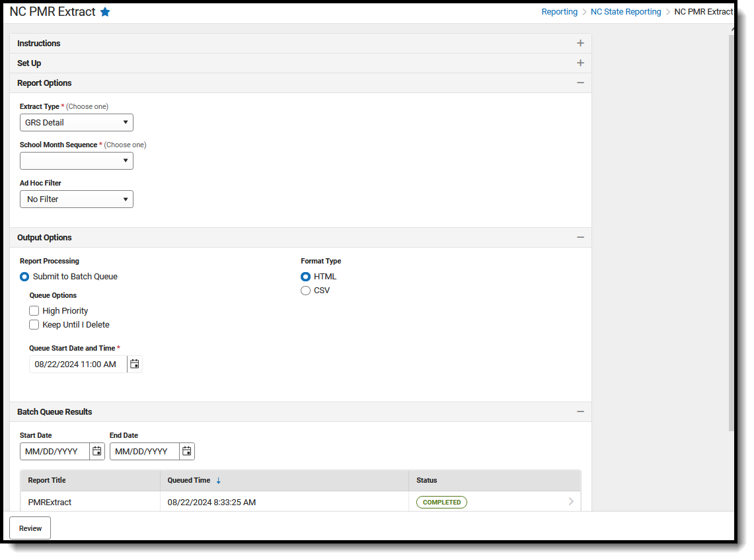754x560 pixels.
Task: Open the End Date calendar picker
Action: pyautogui.click(x=187, y=451)
